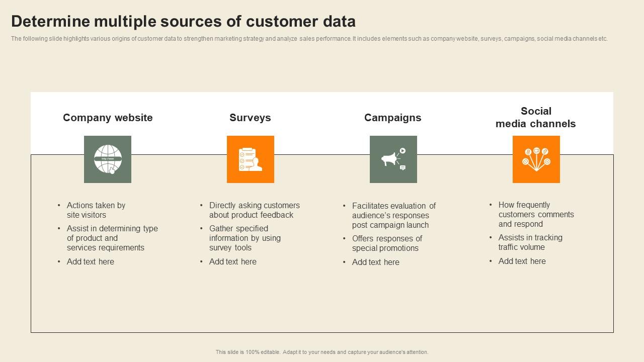Click the globe website icon

pyautogui.click(x=108, y=159)
